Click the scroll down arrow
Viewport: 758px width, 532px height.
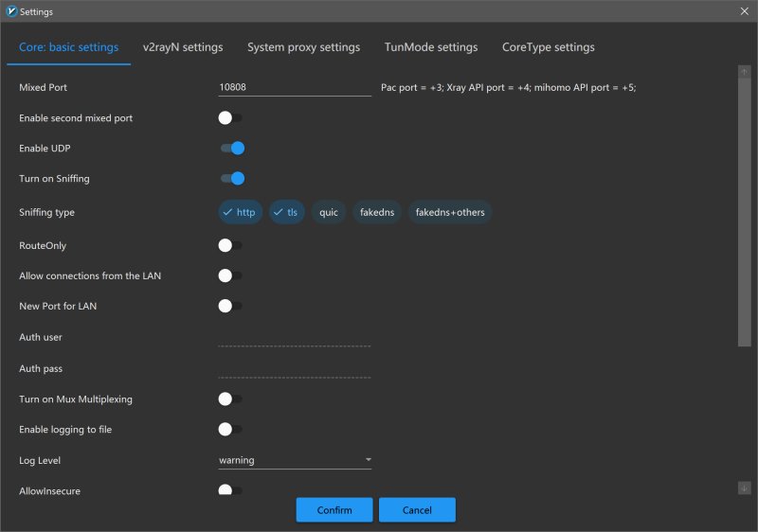(x=744, y=488)
